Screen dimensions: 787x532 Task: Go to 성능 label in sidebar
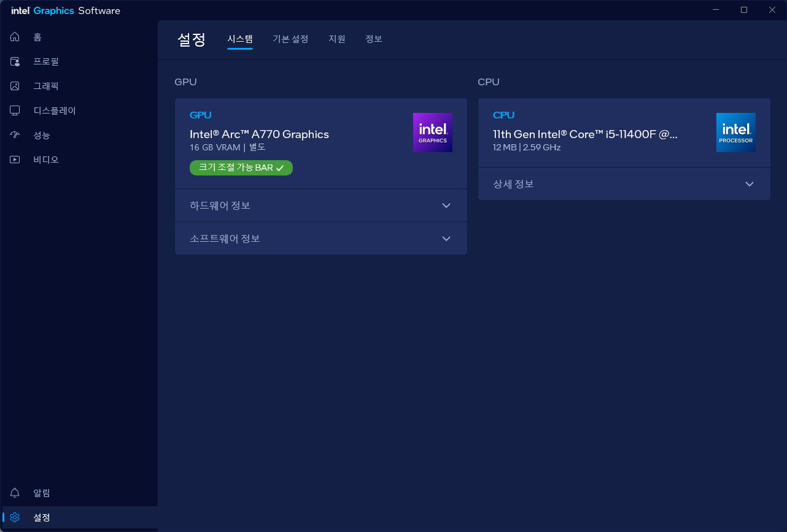click(42, 135)
